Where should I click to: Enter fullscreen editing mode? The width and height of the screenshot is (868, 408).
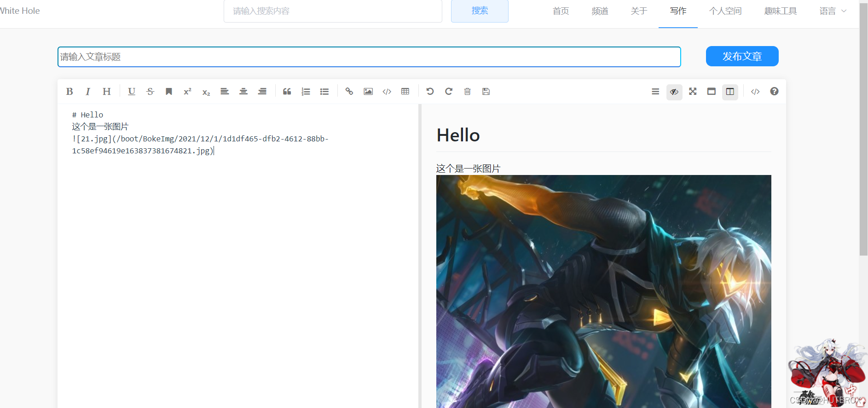pyautogui.click(x=693, y=92)
